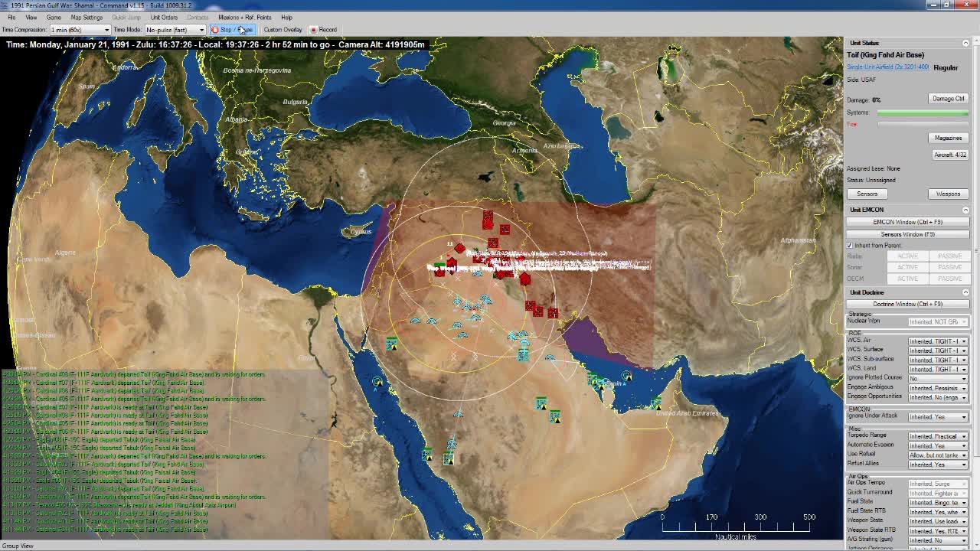The image size is (980, 551).
Task: Open the Engage Ambiguous dropdown
Action: 938,388
